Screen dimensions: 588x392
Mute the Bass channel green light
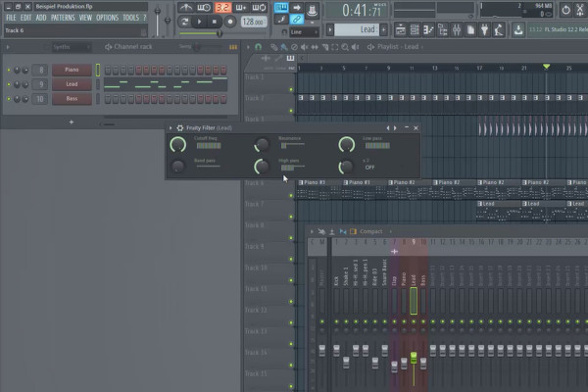click(9, 99)
